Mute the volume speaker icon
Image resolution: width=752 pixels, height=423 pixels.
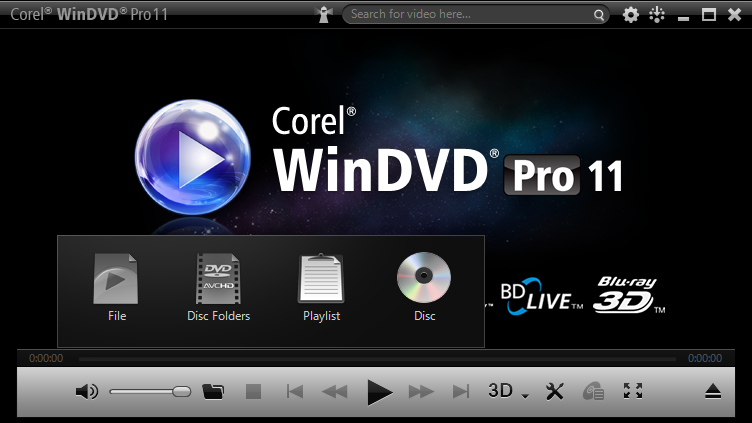tap(87, 392)
